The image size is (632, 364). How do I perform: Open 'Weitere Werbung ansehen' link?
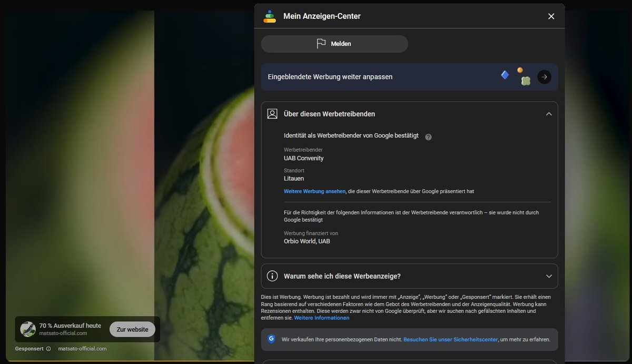click(x=314, y=191)
